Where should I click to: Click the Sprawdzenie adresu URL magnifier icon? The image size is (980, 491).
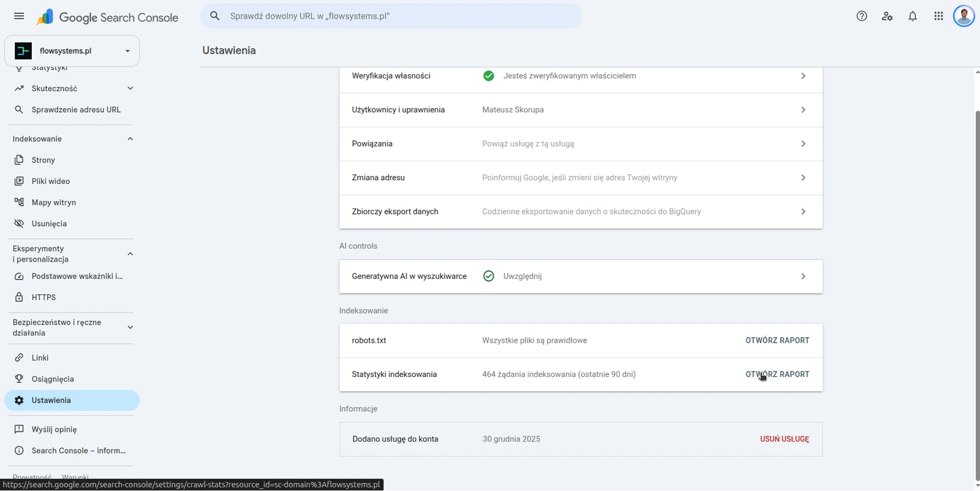(x=19, y=110)
